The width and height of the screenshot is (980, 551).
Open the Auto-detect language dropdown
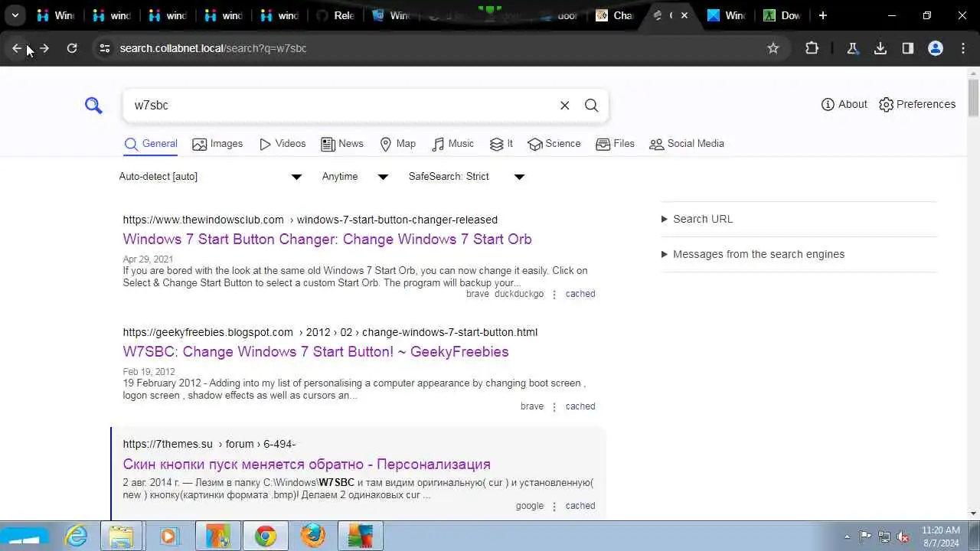211,176
